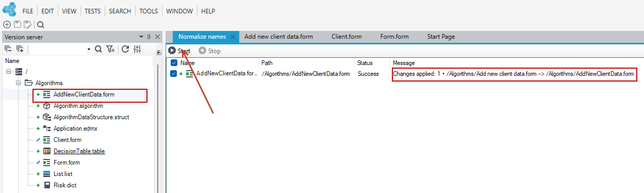Click the New (plus circle) toolbar icon

tap(7, 24)
